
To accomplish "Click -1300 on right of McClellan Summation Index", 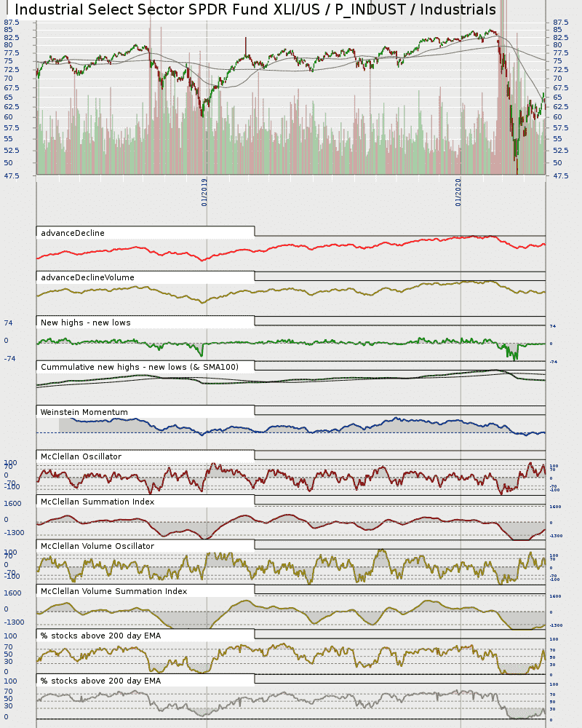I will tap(556, 536).
